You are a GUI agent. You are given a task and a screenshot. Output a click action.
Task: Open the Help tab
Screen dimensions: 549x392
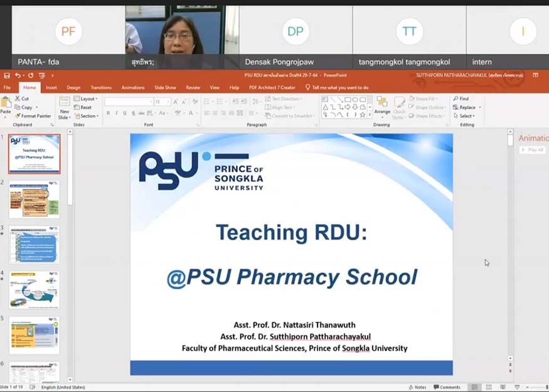tap(234, 88)
